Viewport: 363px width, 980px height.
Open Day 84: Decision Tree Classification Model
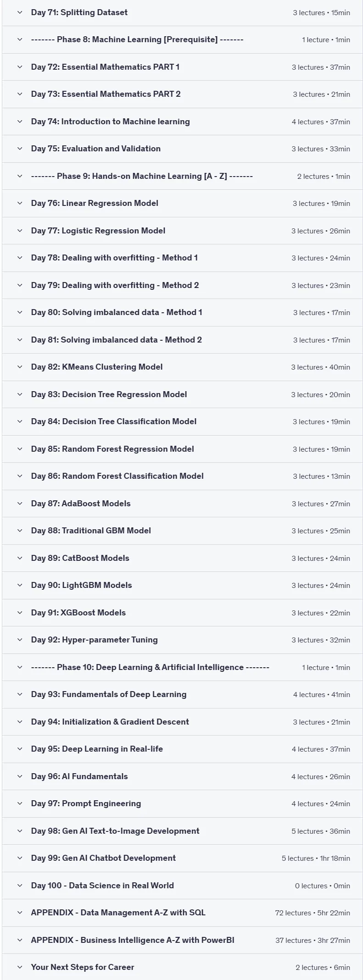point(182,421)
